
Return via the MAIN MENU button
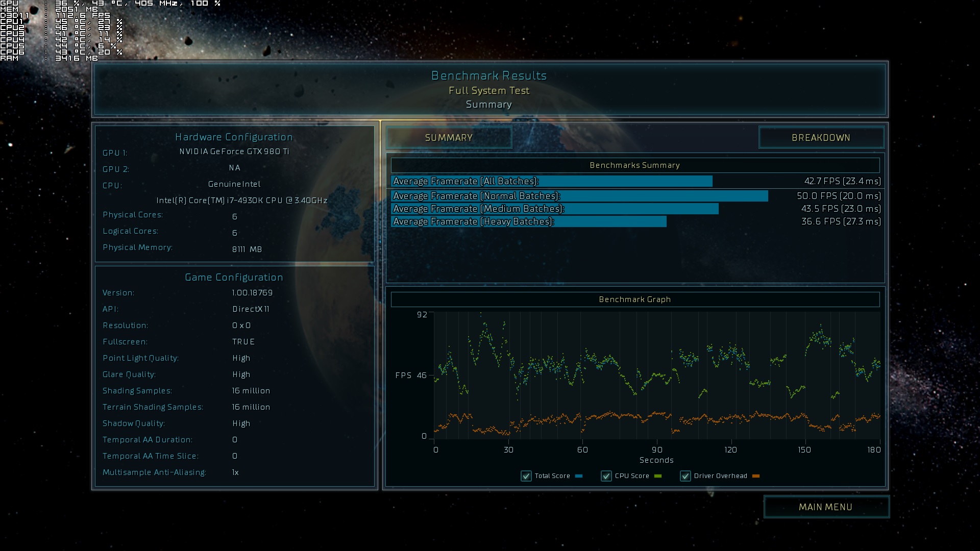[826, 507]
